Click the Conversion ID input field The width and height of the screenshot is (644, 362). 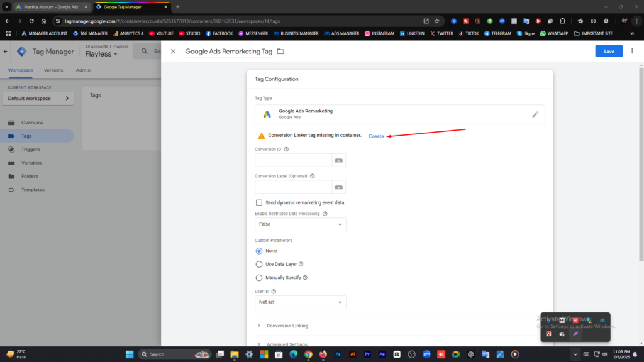pyautogui.click(x=293, y=160)
